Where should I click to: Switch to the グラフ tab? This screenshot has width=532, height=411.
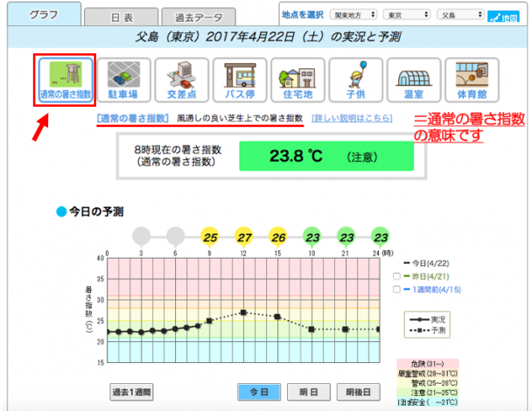(44, 14)
